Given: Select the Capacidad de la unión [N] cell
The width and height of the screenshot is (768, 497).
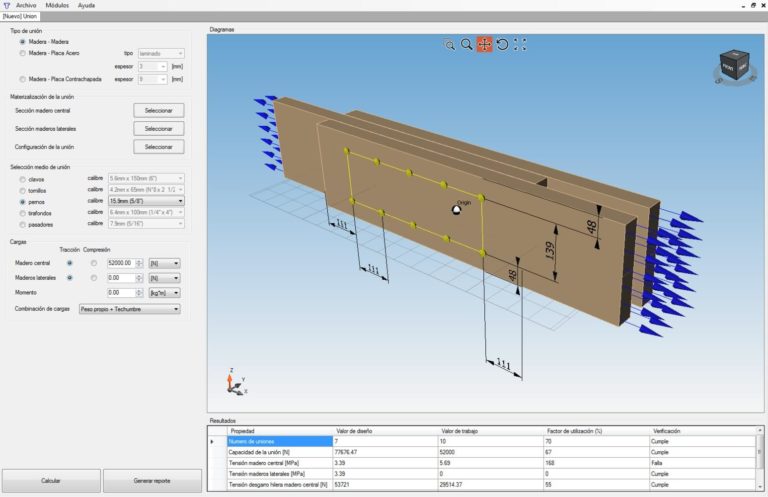Looking at the screenshot, I should click(x=280, y=452).
